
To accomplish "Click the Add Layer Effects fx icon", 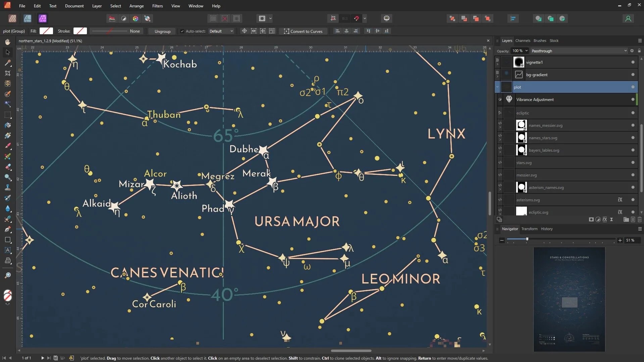I will (x=605, y=219).
